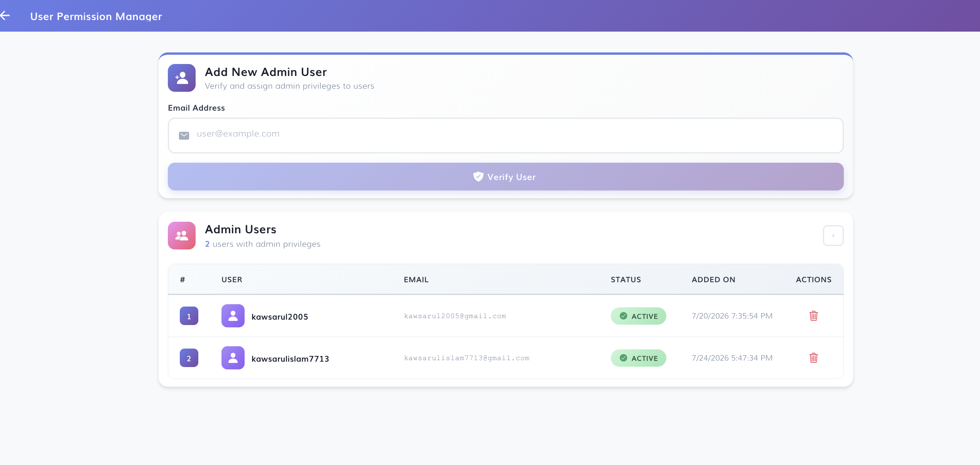The width and height of the screenshot is (980, 465).
Task: Click the EMAIL column header
Action: tap(416, 280)
